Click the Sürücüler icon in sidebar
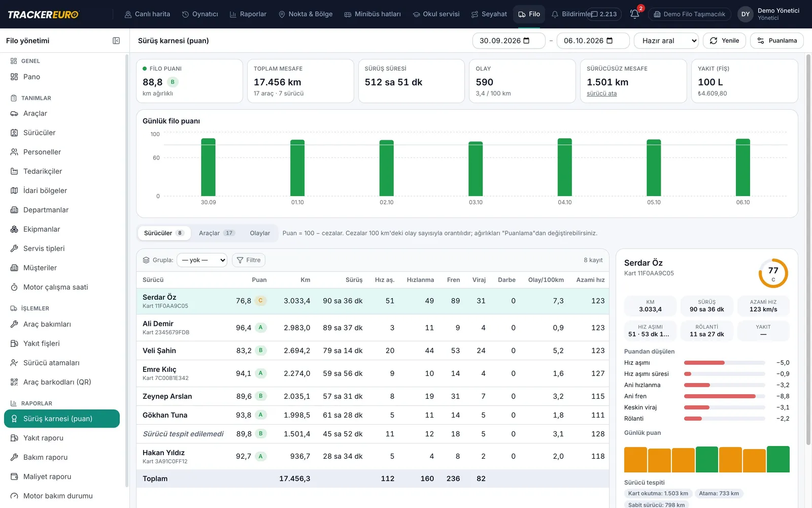This screenshot has width=812, height=508. (x=14, y=133)
